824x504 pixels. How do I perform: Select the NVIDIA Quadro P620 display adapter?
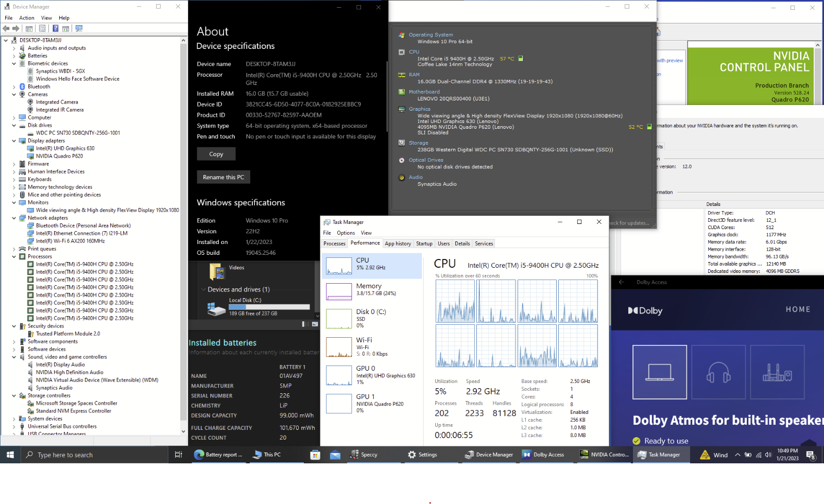click(59, 156)
